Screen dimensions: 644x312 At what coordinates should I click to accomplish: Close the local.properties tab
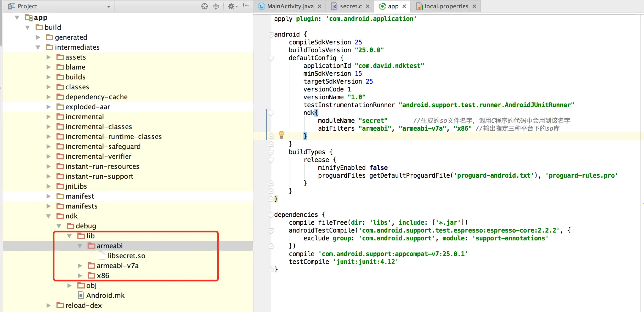pyautogui.click(x=474, y=6)
